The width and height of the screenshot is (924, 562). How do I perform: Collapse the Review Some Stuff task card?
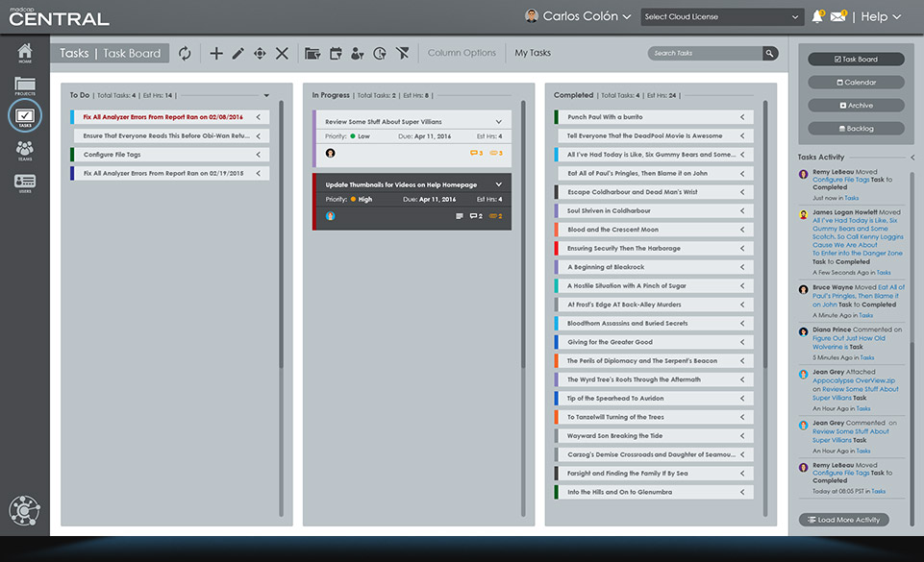[x=498, y=122]
